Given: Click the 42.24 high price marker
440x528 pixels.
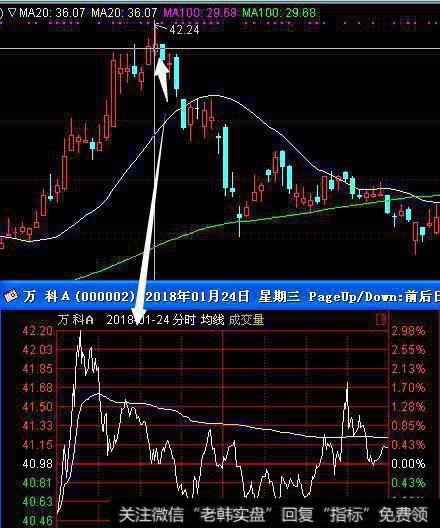Looking at the screenshot, I should [x=184, y=30].
